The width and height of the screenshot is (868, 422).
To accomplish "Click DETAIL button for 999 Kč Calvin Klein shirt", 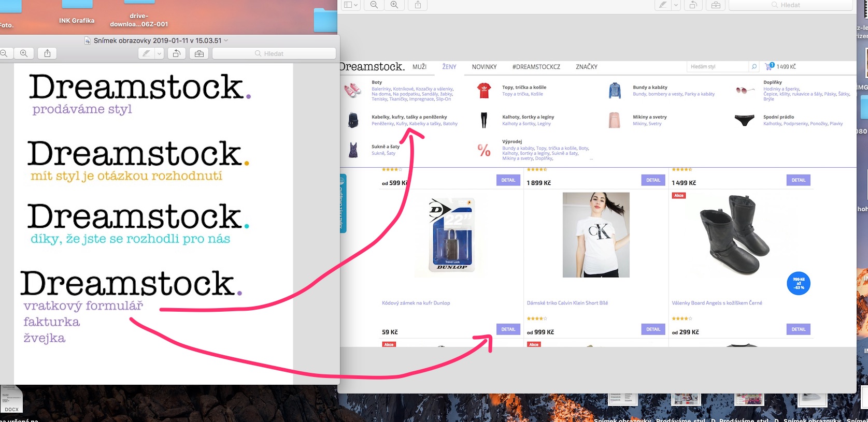I will 653,329.
